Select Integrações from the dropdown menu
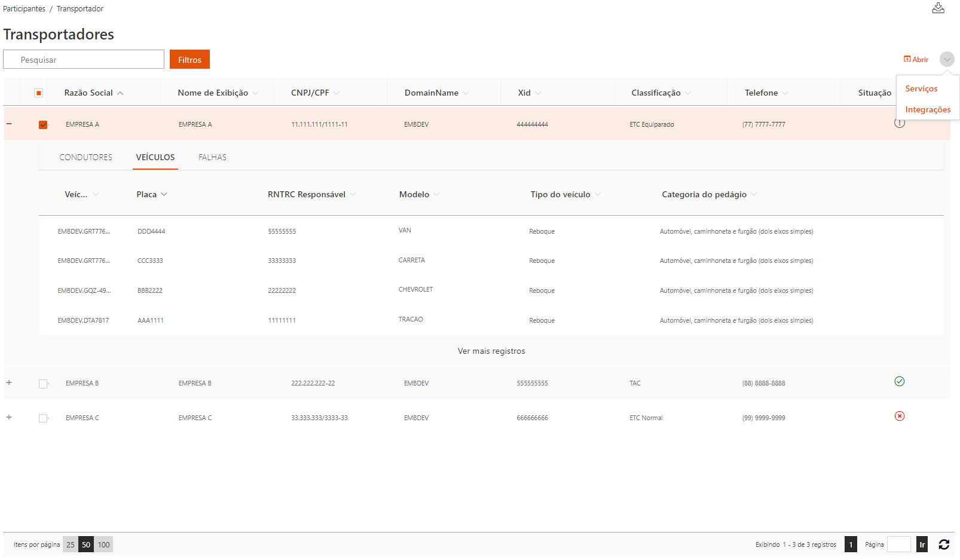The image size is (960, 560). pos(927,109)
